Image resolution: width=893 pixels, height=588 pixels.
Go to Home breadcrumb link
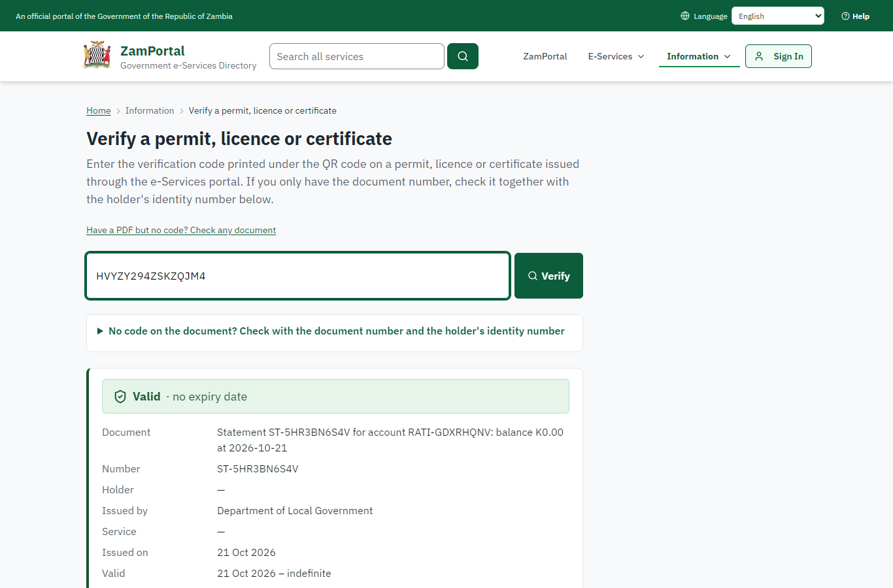coord(99,110)
